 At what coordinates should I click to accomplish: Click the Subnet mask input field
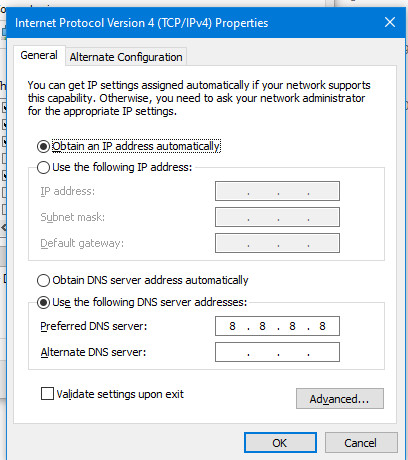click(277, 217)
